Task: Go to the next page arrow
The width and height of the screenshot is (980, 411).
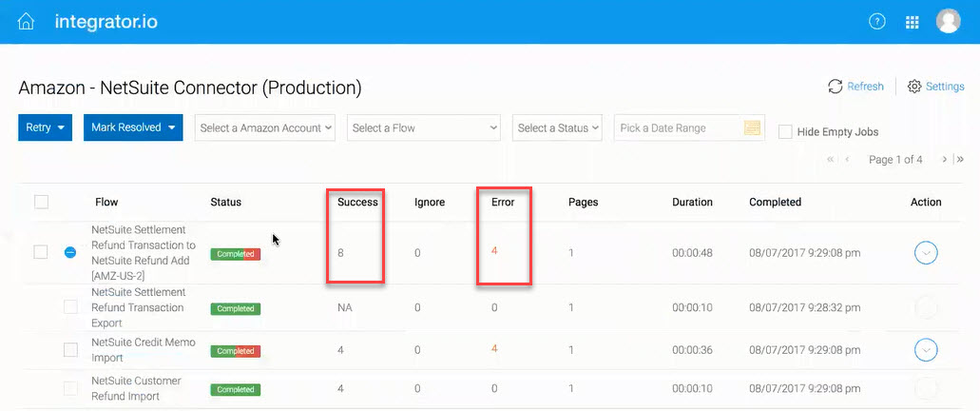Action: coord(945,160)
